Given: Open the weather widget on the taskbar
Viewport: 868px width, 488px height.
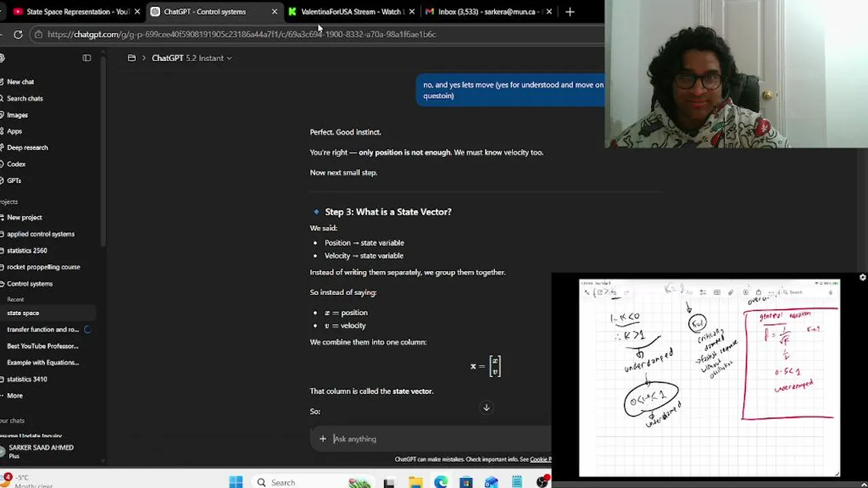Looking at the screenshot, I should click(x=27, y=481).
